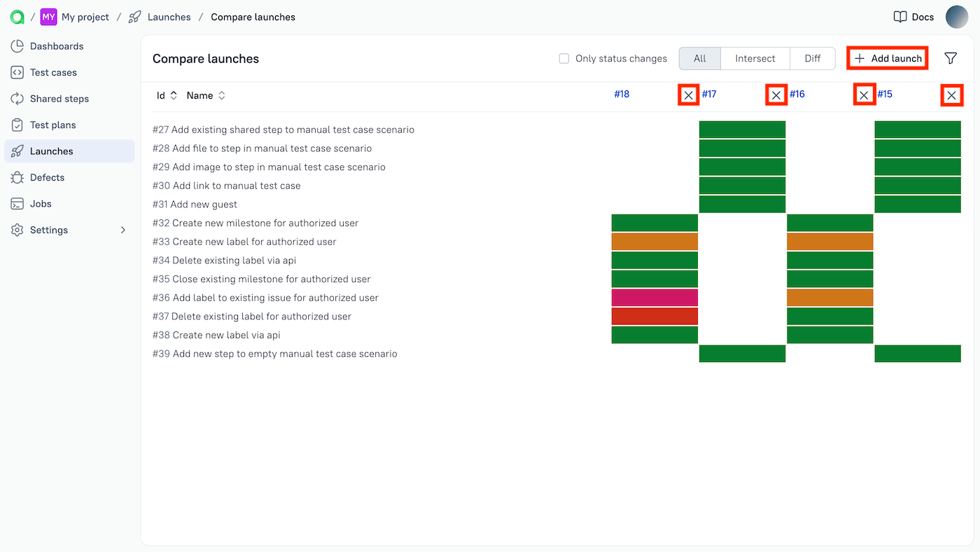Open the filter panel with the funnel icon
980x552 pixels.
point(951,58)
